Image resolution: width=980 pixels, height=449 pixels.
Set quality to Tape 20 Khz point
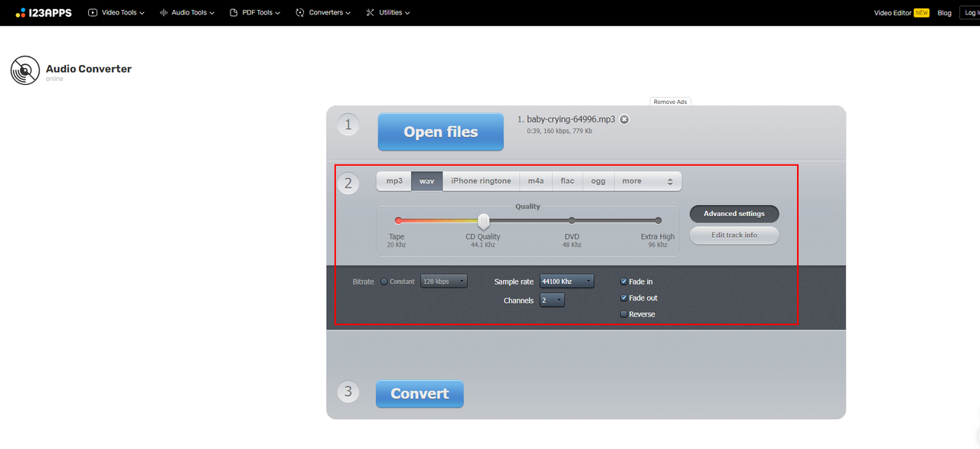click(x=398, y=220)
